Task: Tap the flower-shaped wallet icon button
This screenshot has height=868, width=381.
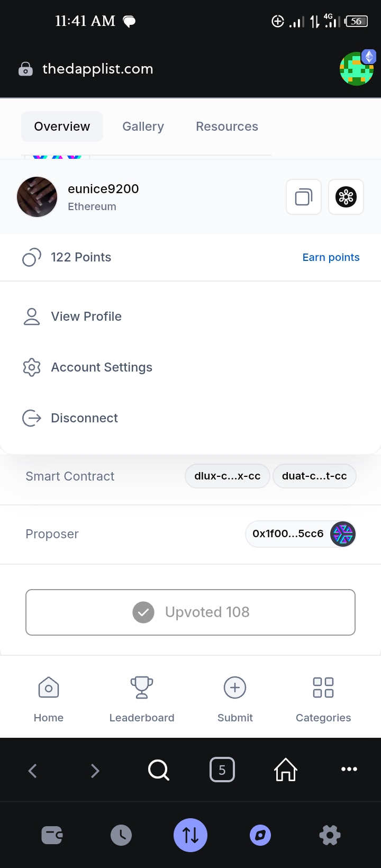Action: [346, 197]
